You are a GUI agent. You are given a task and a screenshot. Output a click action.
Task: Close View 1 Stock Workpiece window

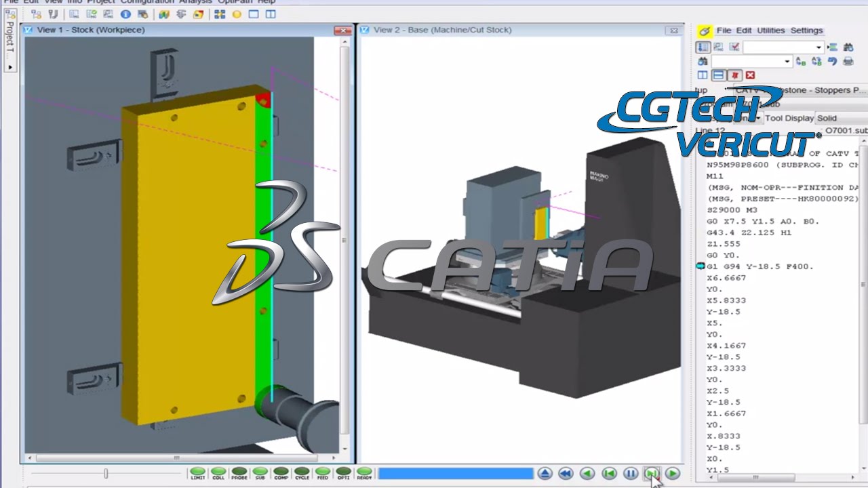(x=342, y=30)
